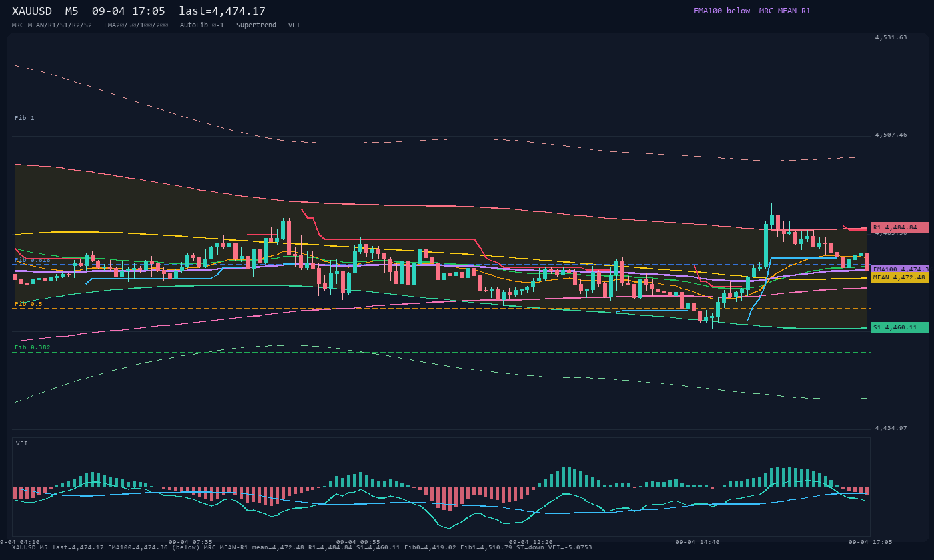Click the red R1 4,484.84 price tag

click(x=900, y=227)
